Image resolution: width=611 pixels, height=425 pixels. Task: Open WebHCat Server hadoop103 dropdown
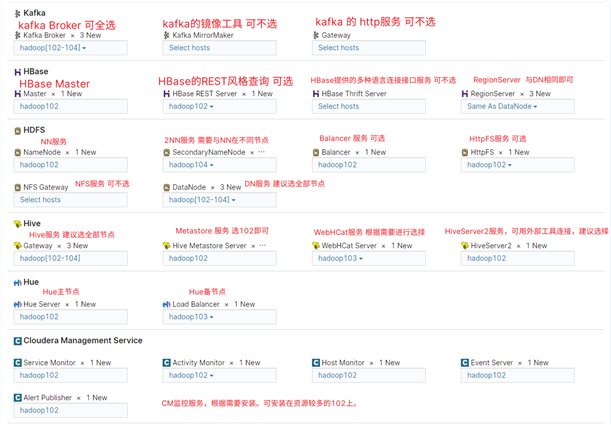tap(369, 258)
